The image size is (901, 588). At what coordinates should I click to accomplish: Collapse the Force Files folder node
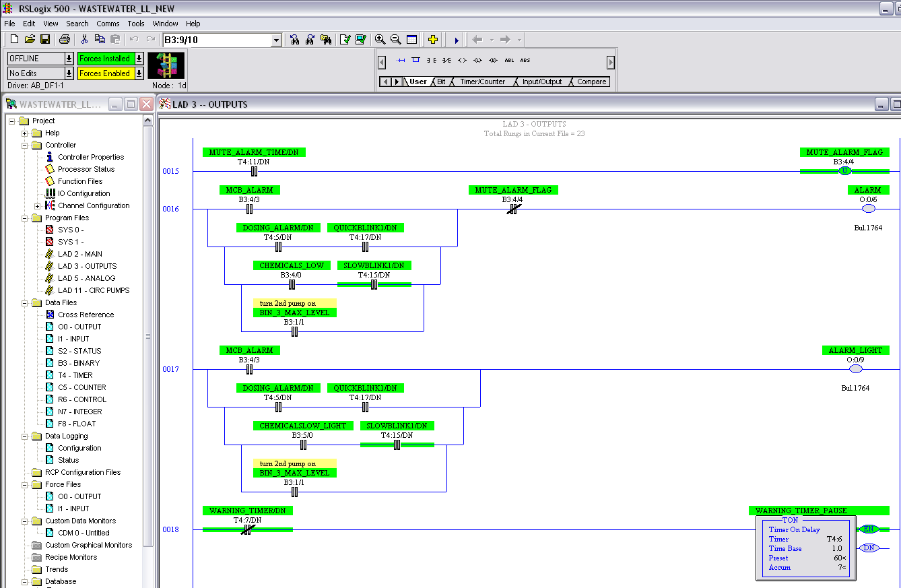(25, 485)
